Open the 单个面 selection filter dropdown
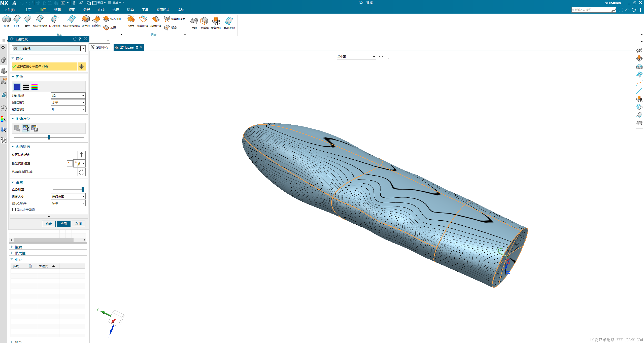The height and width of the screenshot is (343, 644). tap(356, 57)
